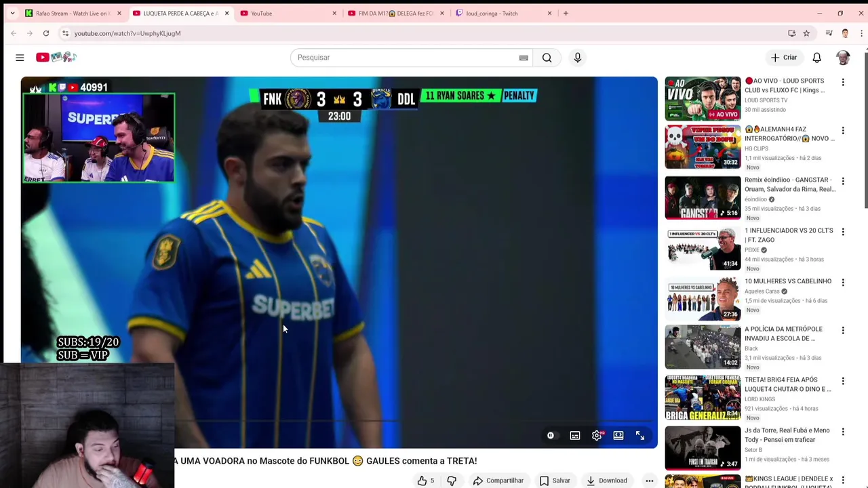Screen dimensions: 868x488
Task: Enter fullscreen on the video player
Action: 640,436
